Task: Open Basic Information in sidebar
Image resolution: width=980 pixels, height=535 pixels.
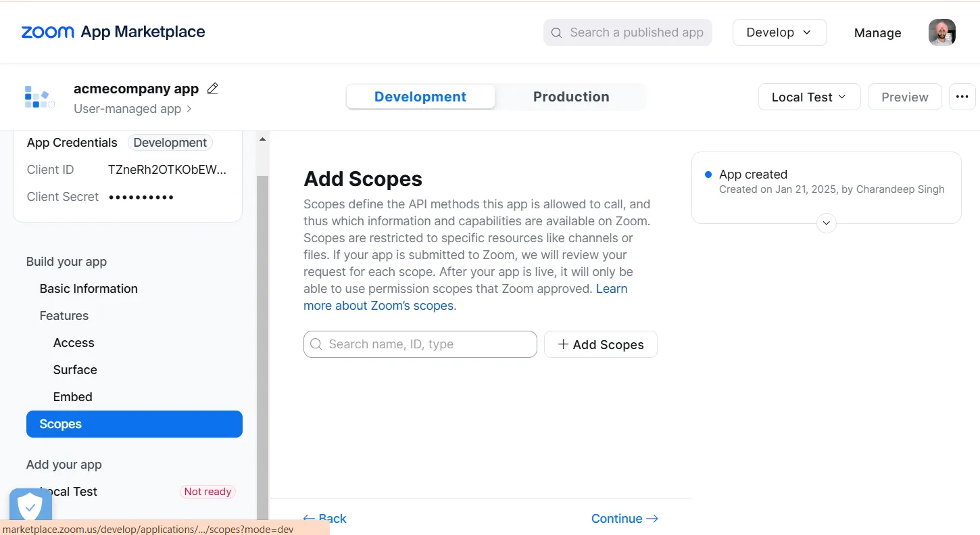Action: pyautogui.click(x=89, y=289)
